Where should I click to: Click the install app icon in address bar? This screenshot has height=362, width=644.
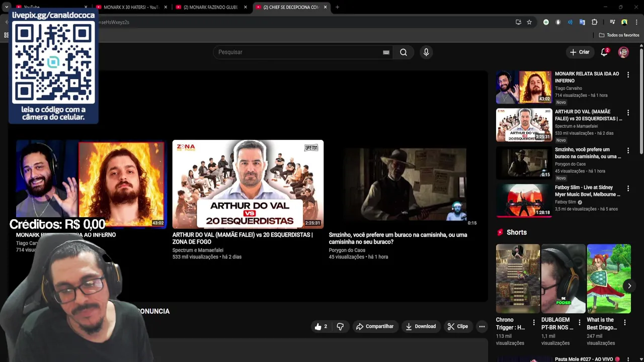pyautogui.click(x=518, y=22)
